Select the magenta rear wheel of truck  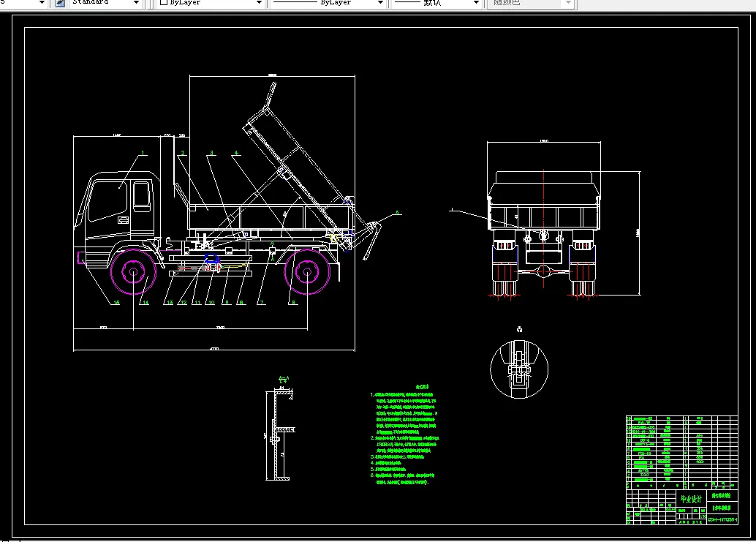tap(307, 272)
